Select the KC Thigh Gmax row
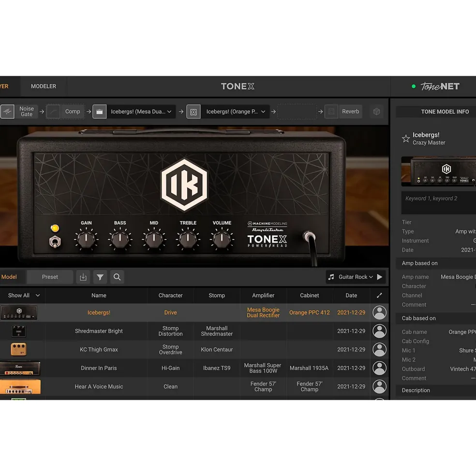The height and width of the screenshot is (476, 476). click(x=194, y=349)
